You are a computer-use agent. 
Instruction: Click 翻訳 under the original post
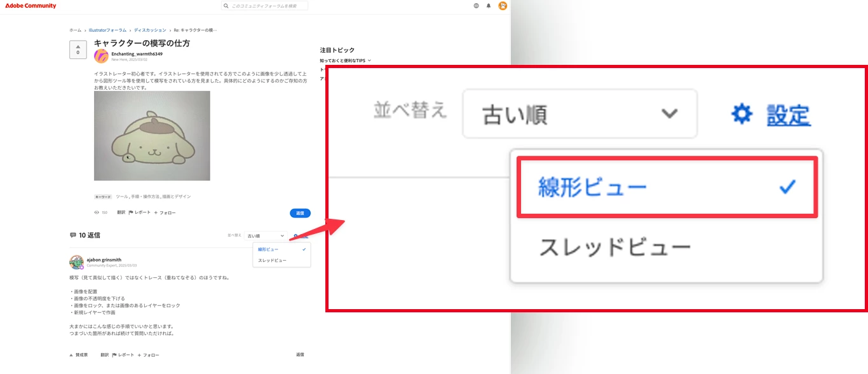121,212
